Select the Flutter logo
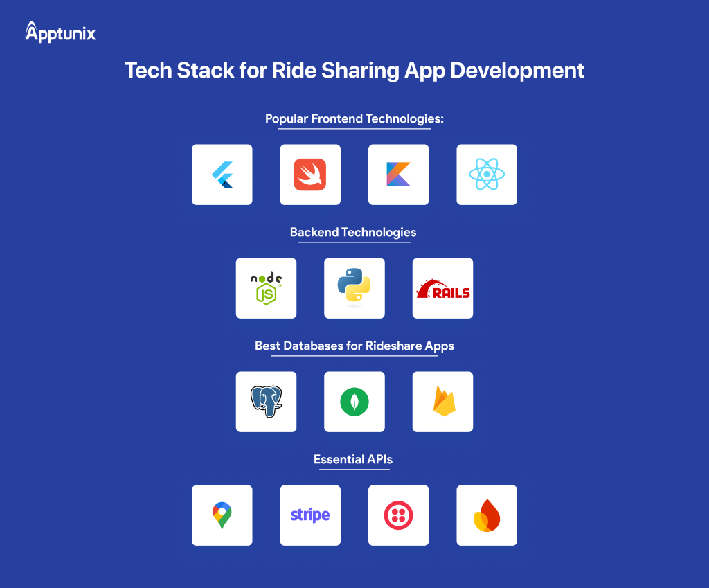 222,175
